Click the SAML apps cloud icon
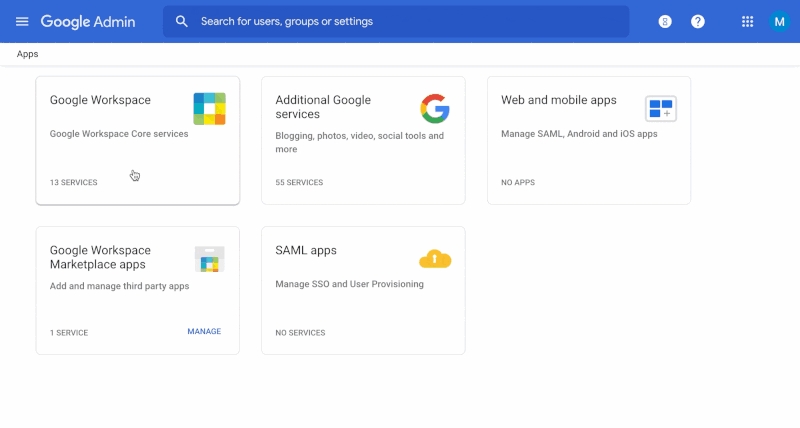The width and height of the screenshot is (800, 428). 435,259
